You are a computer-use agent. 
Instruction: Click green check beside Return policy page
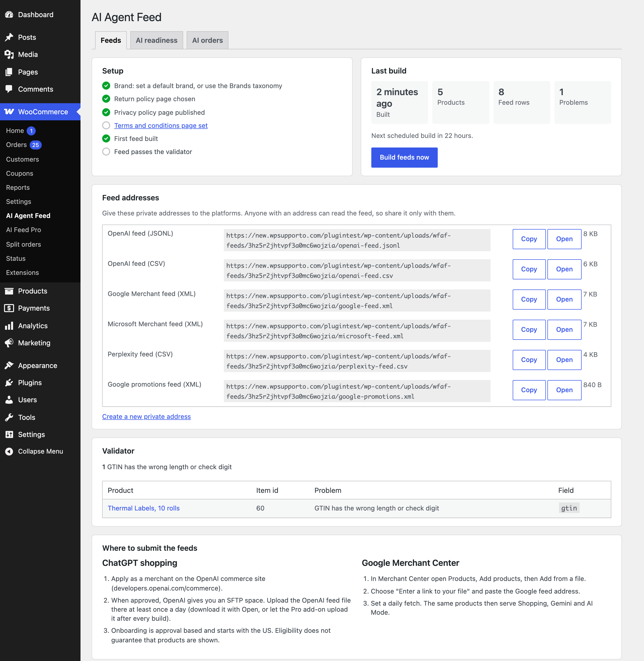click(106, 99)
